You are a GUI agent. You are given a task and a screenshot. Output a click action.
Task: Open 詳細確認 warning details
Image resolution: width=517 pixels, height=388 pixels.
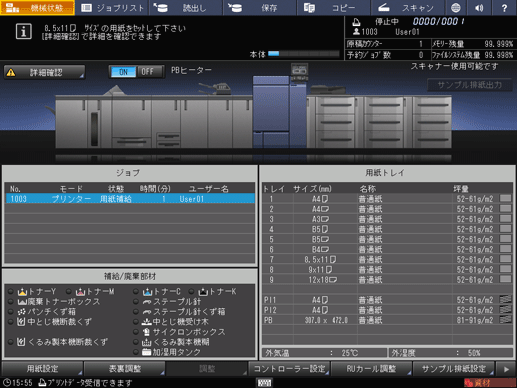44,72
